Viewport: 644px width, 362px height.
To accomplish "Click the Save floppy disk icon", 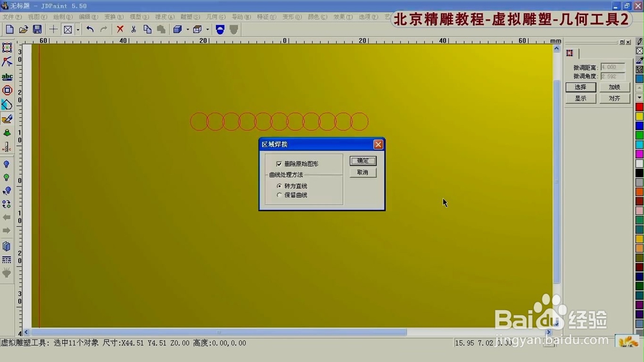I will 37,29.
